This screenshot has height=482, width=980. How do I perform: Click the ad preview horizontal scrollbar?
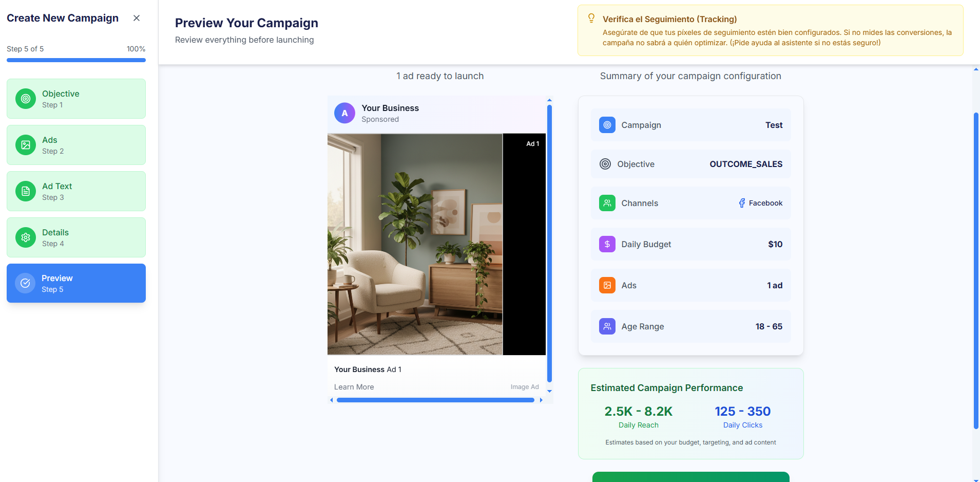point(435,400)
